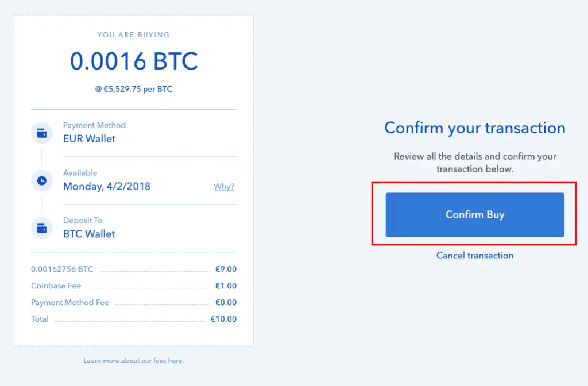The image size is (588, 386).
Task: Click the €5,529.75 per BTC rate text
Action: [x=134, y=89]
